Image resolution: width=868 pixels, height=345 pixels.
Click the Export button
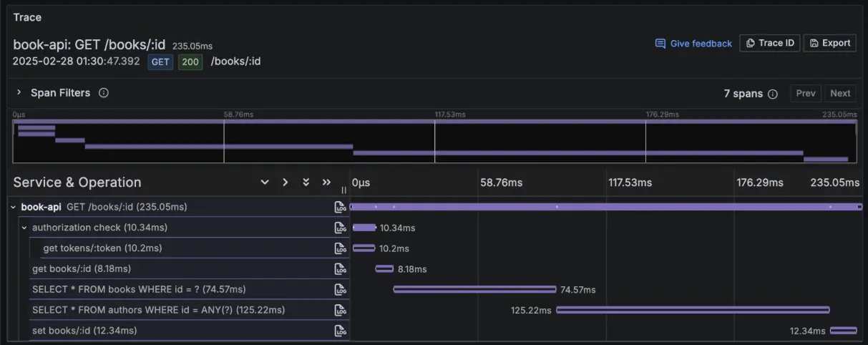point(829,43)
